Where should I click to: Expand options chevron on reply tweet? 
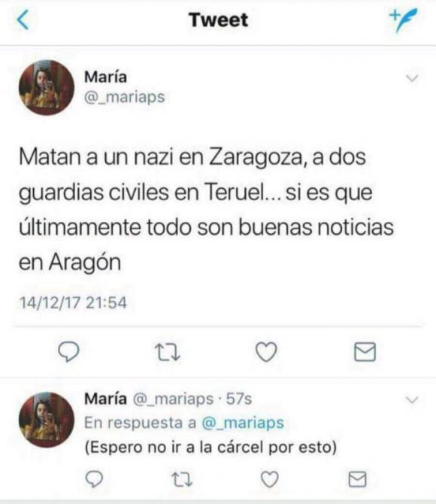[412, 400]
